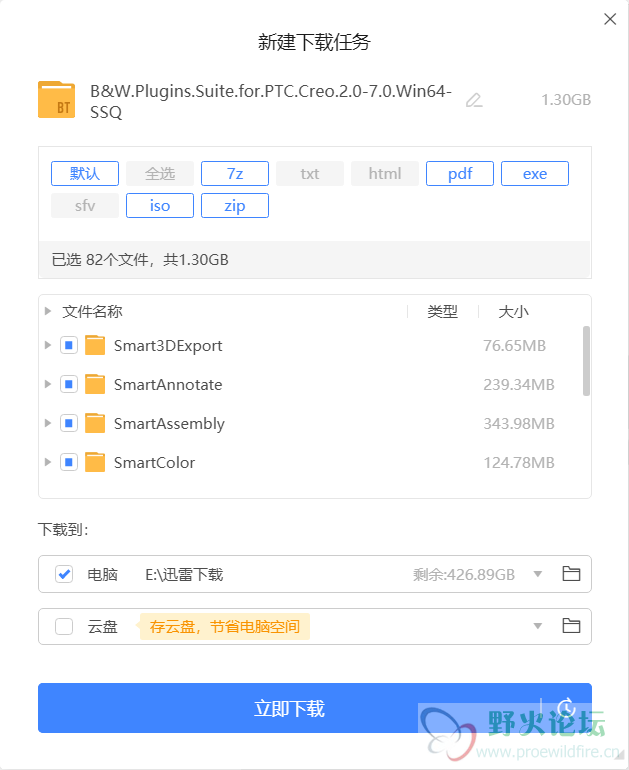629x770 pixels.
Task: Toggle the SmartAnnotate checkbox
Action: (69, 384)
